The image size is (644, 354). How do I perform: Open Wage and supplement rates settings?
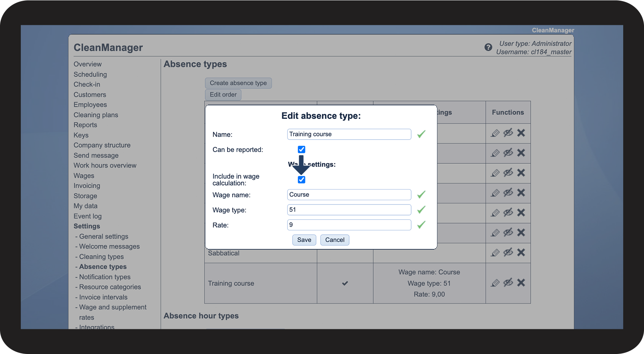click(x=113, y=307)
